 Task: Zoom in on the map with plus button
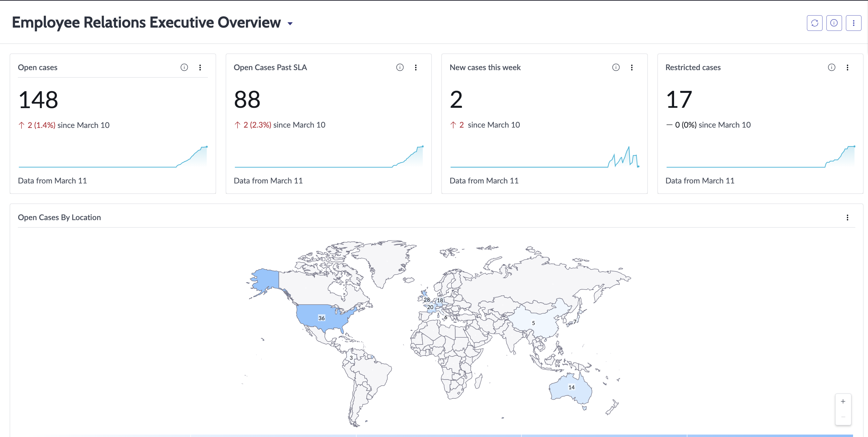(843, 401)
